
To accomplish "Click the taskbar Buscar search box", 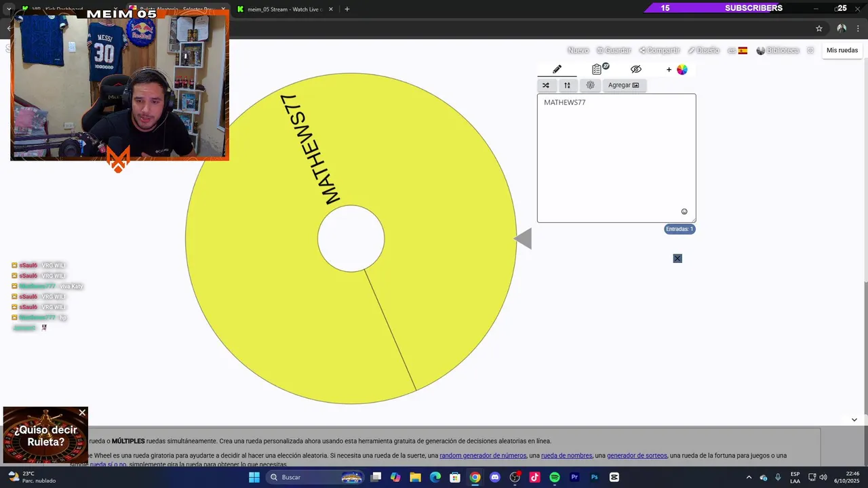I will [x=316, y=477].
